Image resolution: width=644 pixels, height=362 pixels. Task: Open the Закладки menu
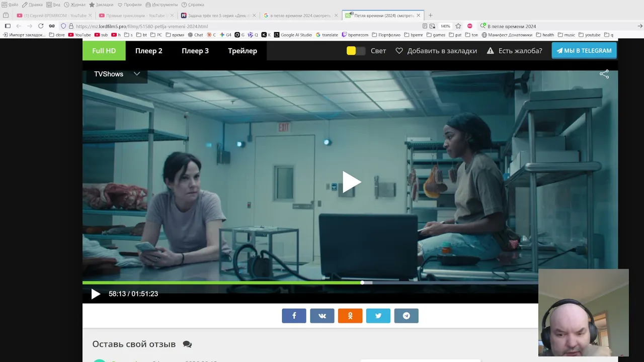[x=101, y=5]
